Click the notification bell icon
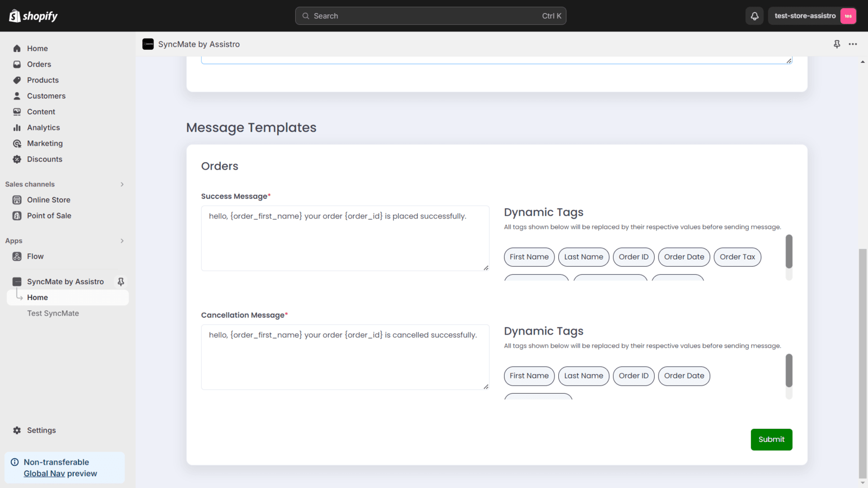This screenshot has width=868, height=488. (x=754, y=16)
